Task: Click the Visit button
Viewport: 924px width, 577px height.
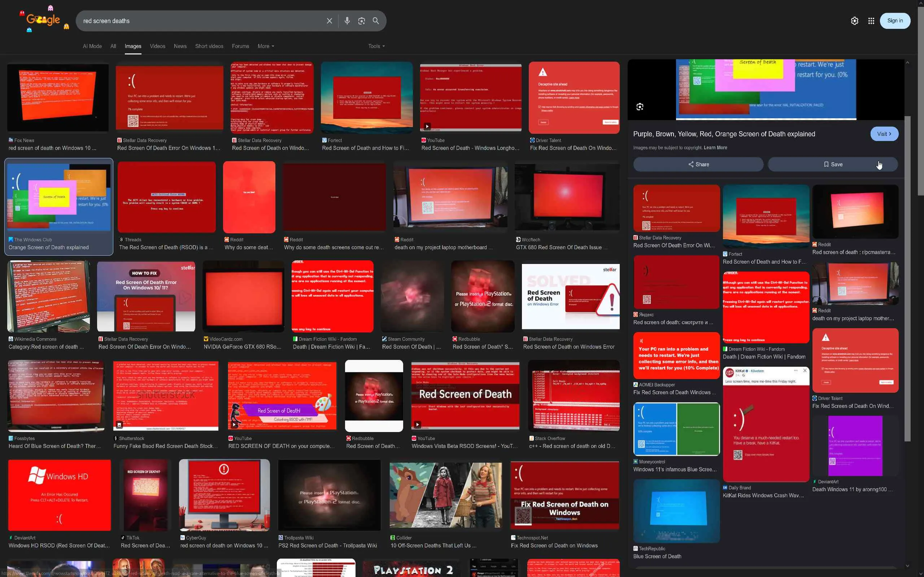Action: [x=884, y=134]
